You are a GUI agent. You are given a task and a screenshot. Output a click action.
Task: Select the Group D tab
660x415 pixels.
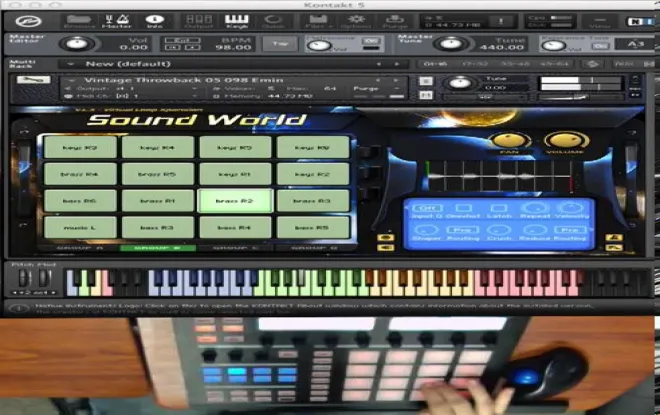312,248
